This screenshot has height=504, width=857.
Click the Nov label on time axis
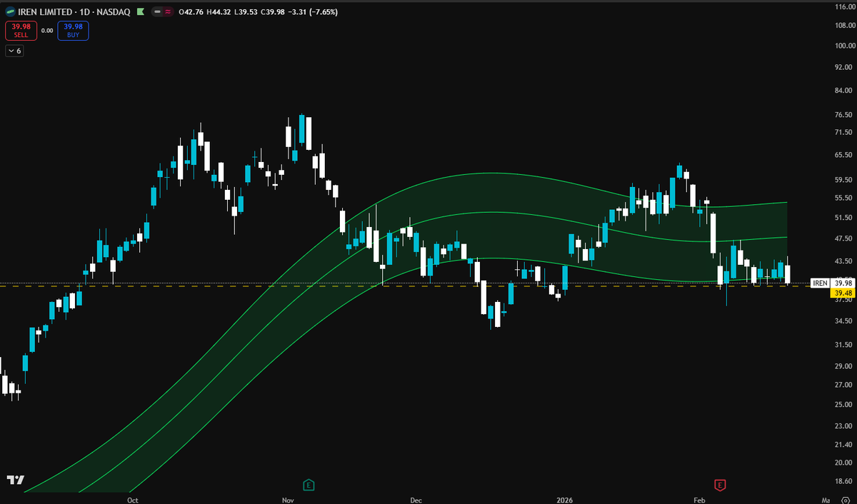287,499
